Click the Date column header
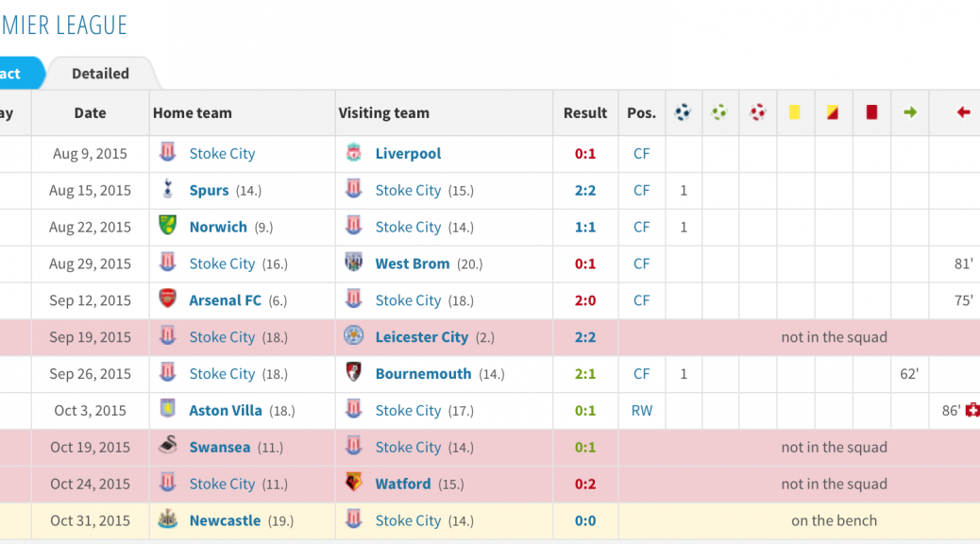The image size is (980, 544). click(90, 112)
